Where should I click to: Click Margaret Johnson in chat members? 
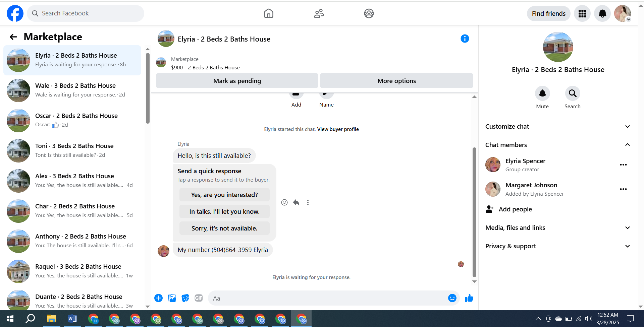(x=531, y=185)
